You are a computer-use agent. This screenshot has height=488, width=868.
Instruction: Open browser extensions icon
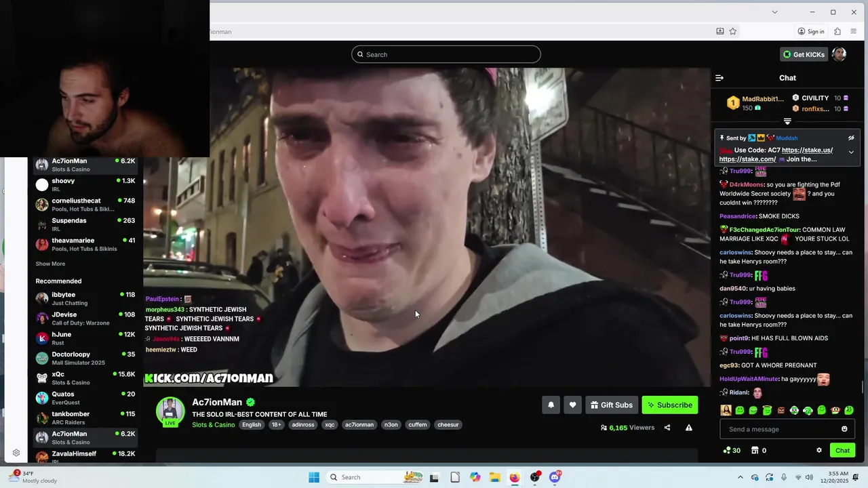pos(837,31)
